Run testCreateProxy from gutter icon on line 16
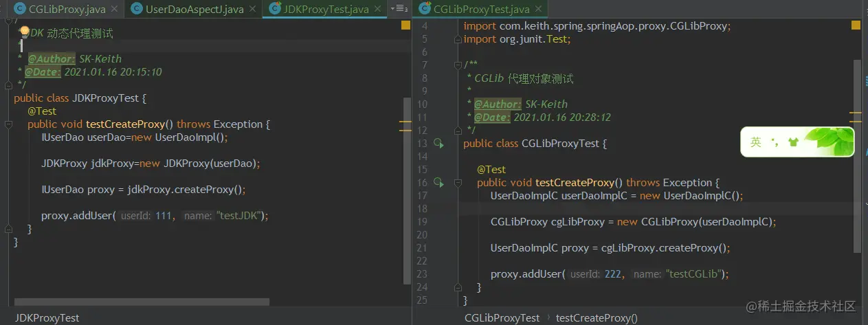Screen dimensions: 868x325 [x=438, y=183]
